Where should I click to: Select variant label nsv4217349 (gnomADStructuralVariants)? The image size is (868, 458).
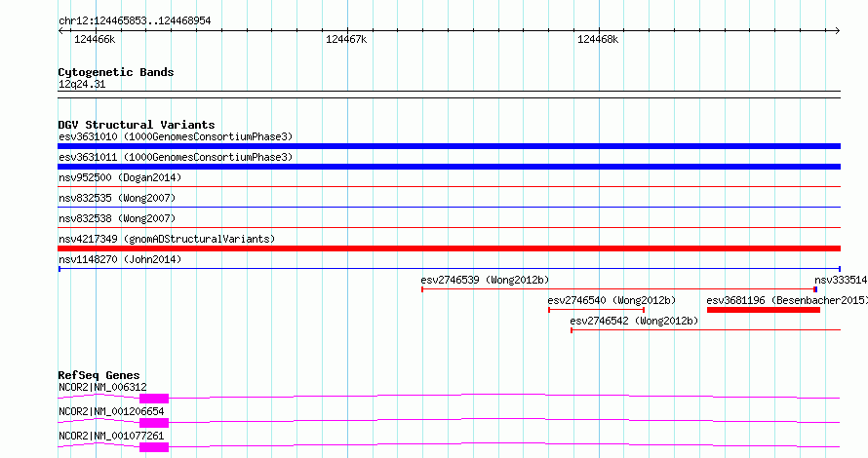167,239
